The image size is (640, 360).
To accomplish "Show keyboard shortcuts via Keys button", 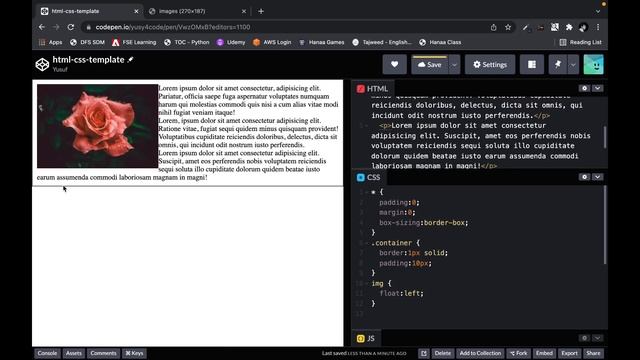I will pyautogui.click(x=134, y=353).
